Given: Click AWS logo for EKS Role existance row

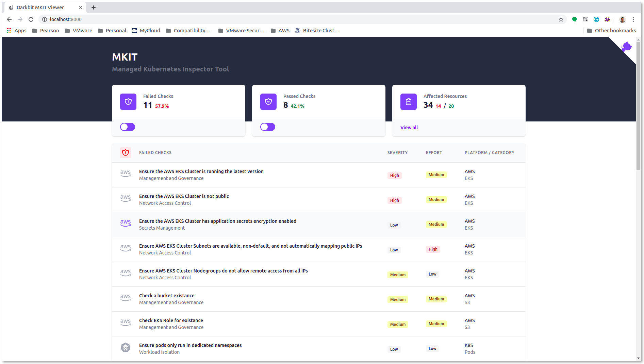Looking at the screenshot, I should tap(126, 322).
